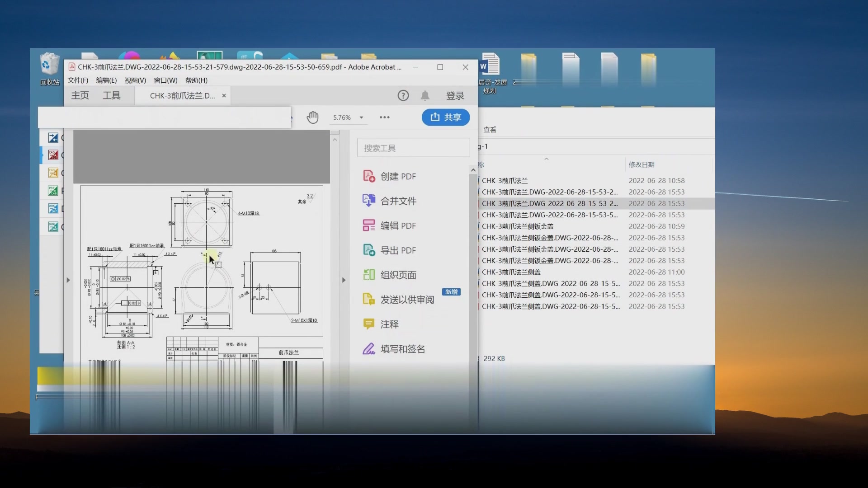Image resolution: width=868 pixels, height=488 pixels.
Task: Select file CHK-3前爪法兰.DWG-2022-06-28-15-53-5...
Action: (549, 215)
